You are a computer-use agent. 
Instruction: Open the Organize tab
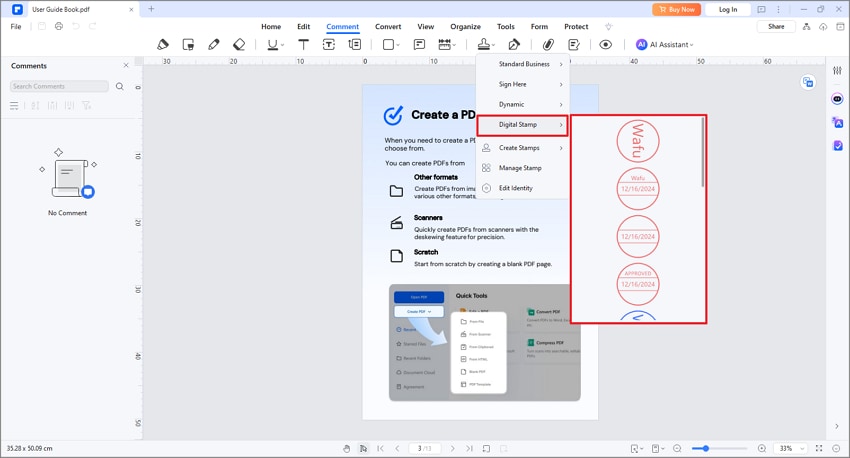tap(465, 27)
